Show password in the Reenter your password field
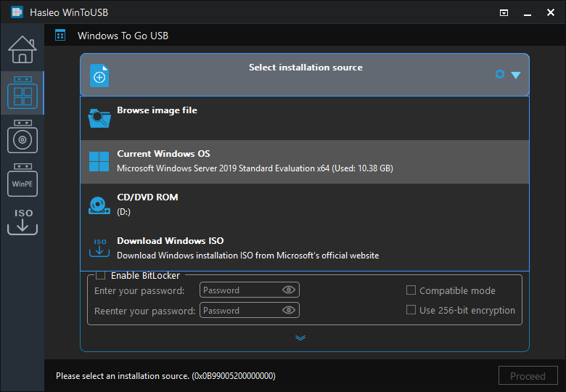This screenshot has height=392, width=566. 288,310
